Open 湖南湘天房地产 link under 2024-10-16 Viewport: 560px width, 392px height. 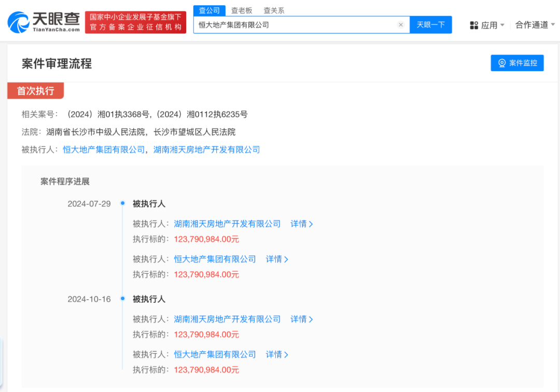227,319
